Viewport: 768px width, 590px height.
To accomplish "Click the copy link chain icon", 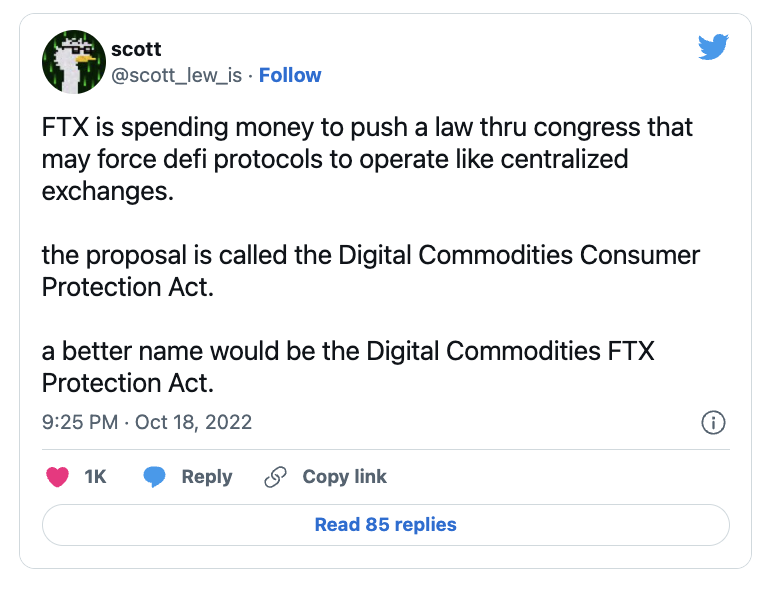I will (x=276, y=477).
